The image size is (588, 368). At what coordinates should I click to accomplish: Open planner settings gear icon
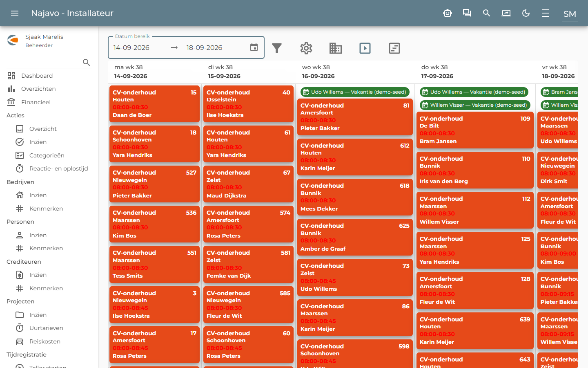pyautogui.click(x=306, y=48)
